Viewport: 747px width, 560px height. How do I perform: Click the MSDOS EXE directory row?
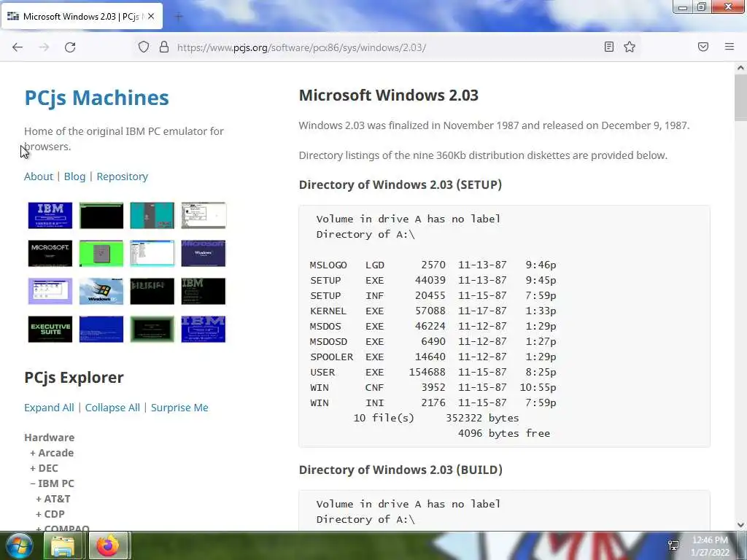click(x=433, y=326)
